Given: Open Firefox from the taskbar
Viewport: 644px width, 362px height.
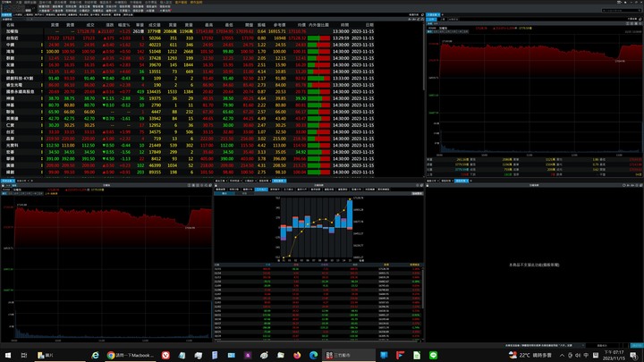Looking at the screenshot, I should [297, 355].
